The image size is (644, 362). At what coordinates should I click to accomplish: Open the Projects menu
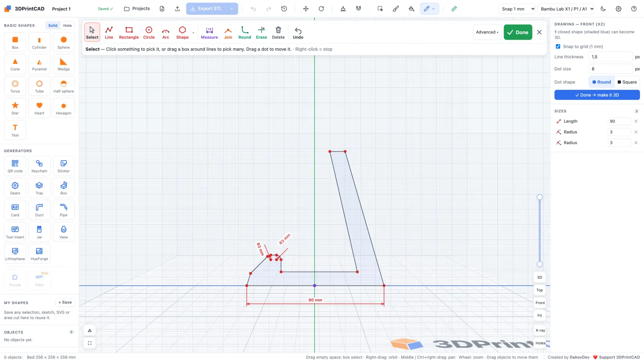pos(137,8)
